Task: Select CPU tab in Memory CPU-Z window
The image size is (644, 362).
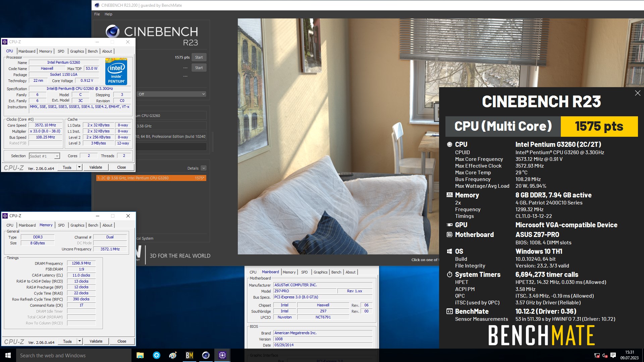Action: 10,225
